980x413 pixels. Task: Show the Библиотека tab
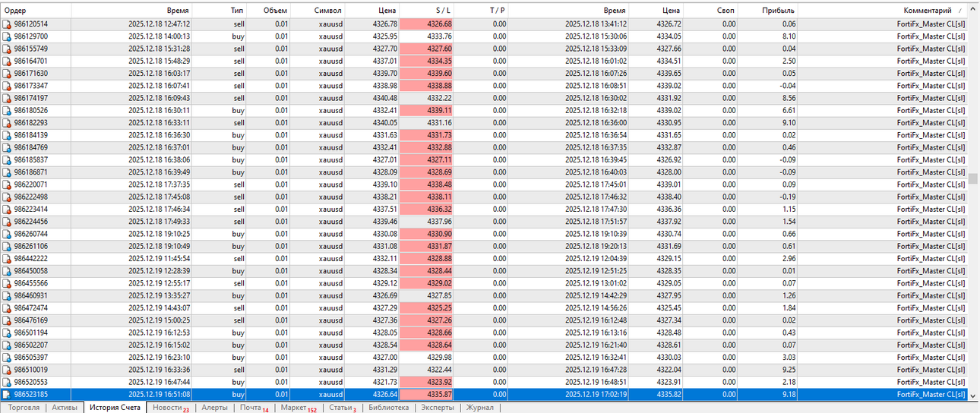[x=388, y=408]
